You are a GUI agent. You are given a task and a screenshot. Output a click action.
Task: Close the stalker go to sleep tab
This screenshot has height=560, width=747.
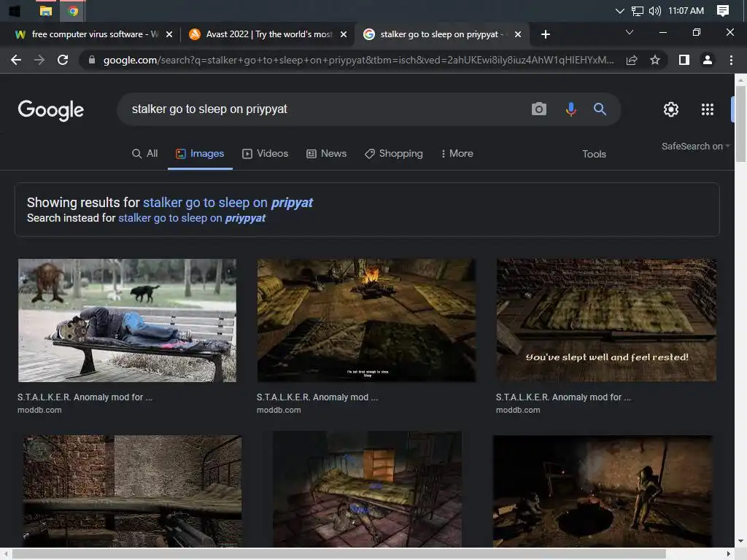point(518,34)
